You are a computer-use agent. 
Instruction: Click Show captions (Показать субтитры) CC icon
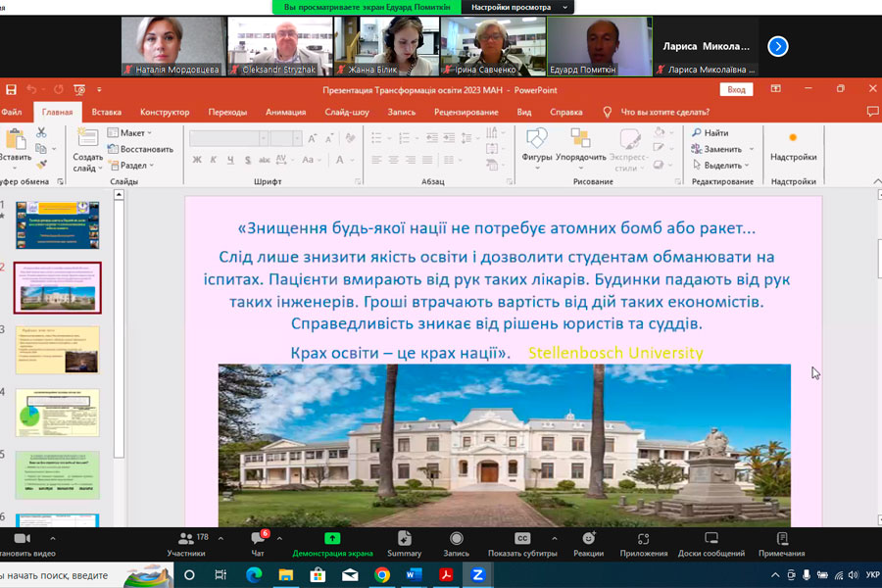click(522, 538)
